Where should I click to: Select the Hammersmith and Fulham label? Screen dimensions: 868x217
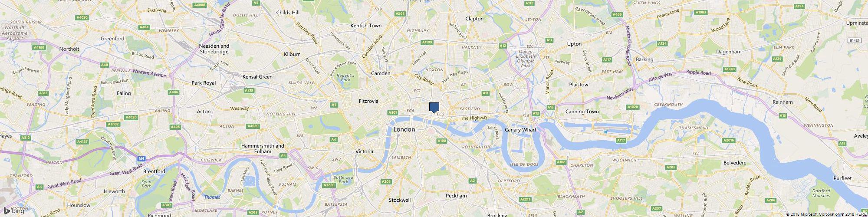263,149
